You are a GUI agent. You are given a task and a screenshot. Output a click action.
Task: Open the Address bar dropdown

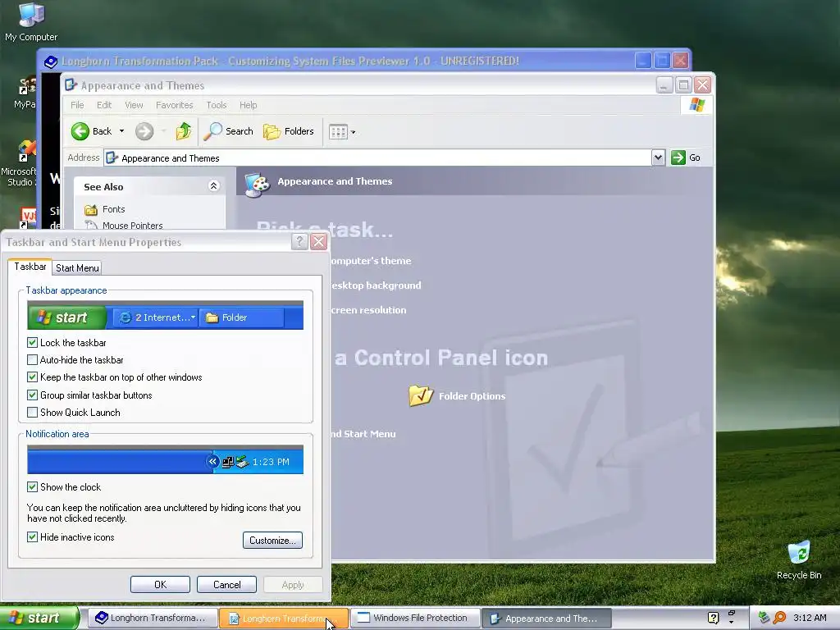pos(658,157)
